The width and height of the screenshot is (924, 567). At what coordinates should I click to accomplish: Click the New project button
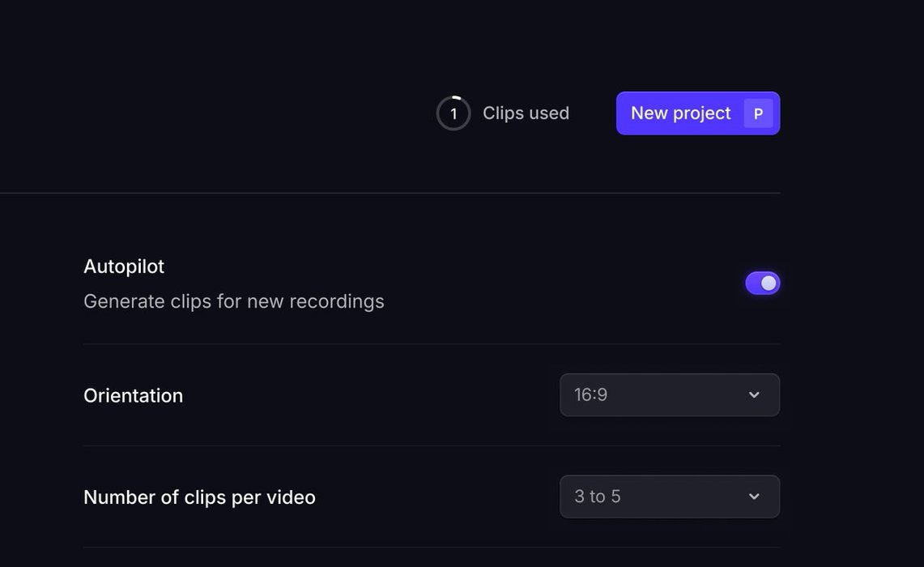point(697,113)
